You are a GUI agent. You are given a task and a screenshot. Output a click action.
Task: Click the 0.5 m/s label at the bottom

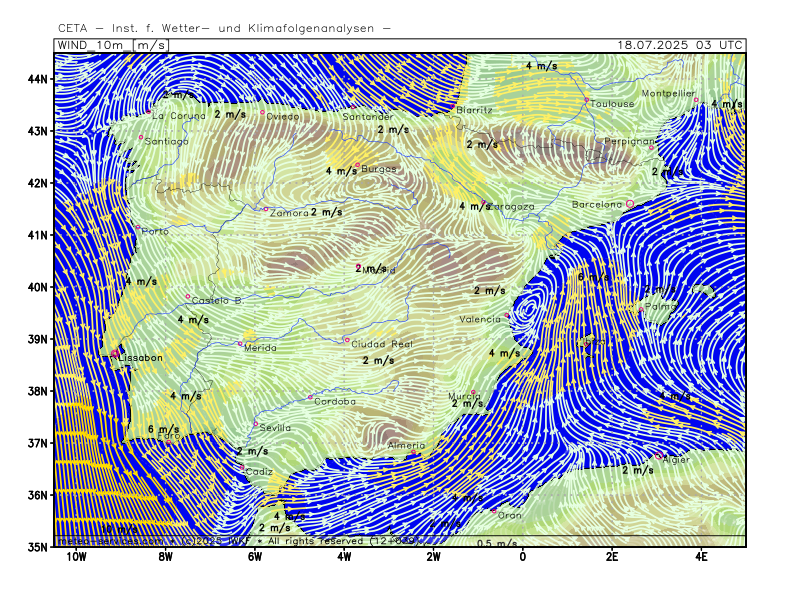[x=497, y=543]
